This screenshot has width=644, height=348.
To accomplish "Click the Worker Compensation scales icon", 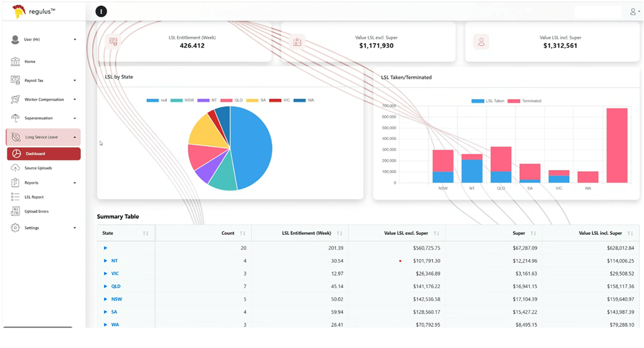I will pos(15,100).
